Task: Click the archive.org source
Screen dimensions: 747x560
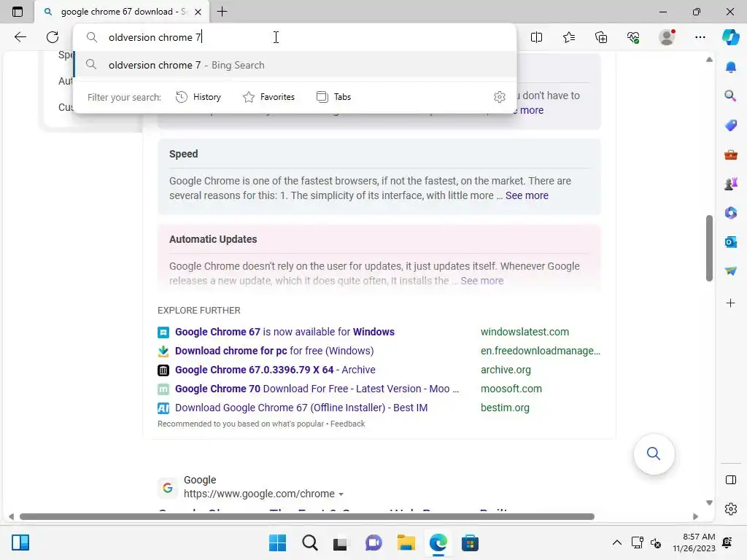Action: point(506,370)
